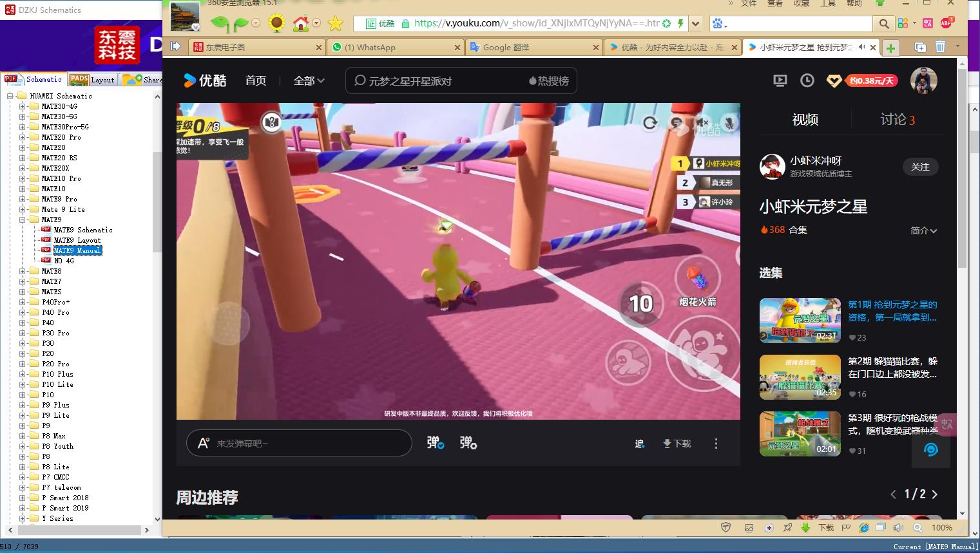Screen dimensions: 980x553
Task: Click the Youku logo in page header
Action: [205, 80]
